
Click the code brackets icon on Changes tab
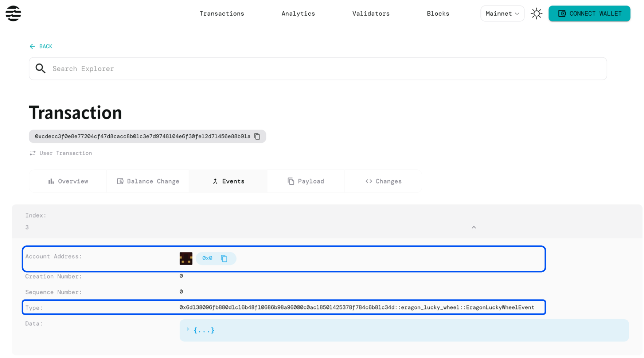tap(368, 181)
